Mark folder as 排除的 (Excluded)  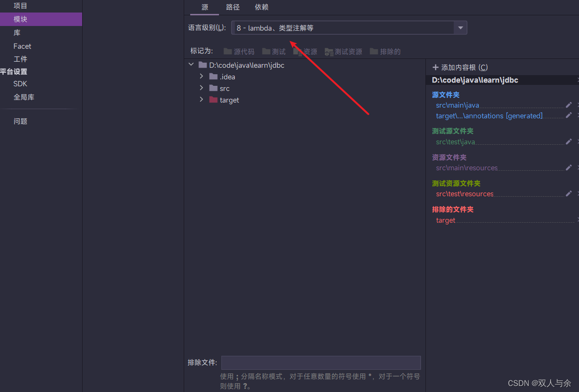point(385,51)
